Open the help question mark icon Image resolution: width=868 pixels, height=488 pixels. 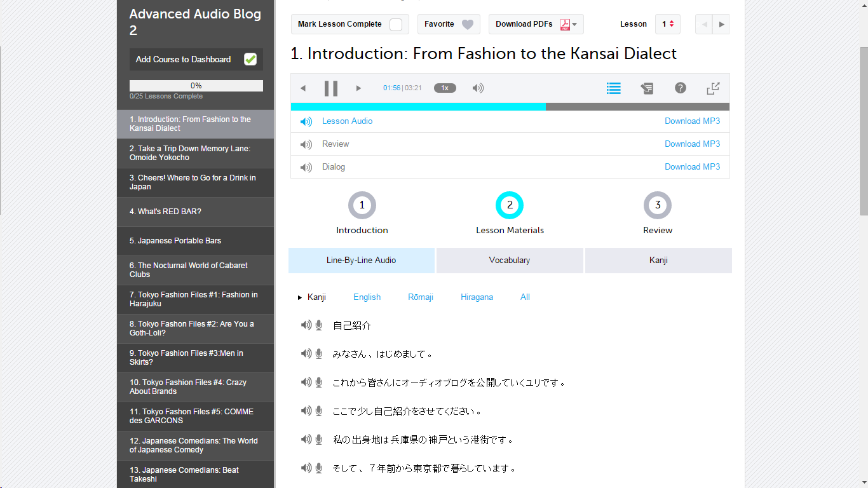click(681, 88)
